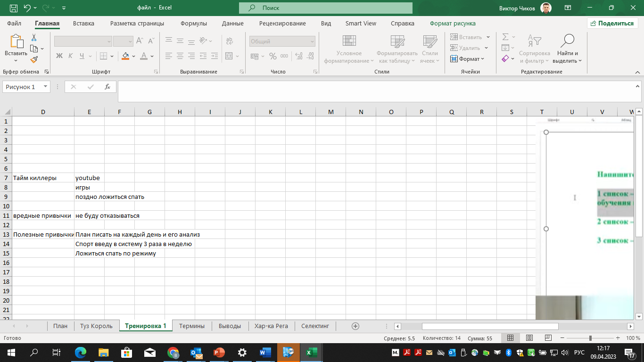Click the Center alignment icon
644x362 pixels.
(x=180, y=56)
